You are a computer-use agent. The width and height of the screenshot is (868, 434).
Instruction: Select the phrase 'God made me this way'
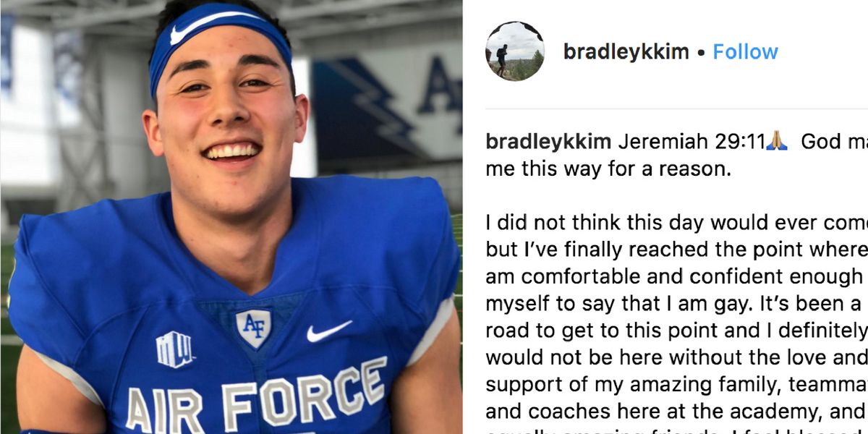click(832, 141)
